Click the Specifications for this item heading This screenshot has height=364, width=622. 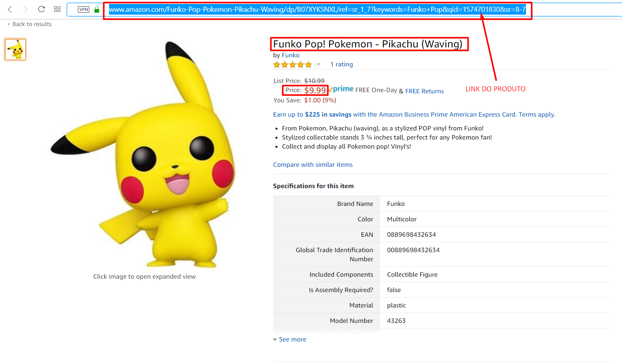pos(313,186)
